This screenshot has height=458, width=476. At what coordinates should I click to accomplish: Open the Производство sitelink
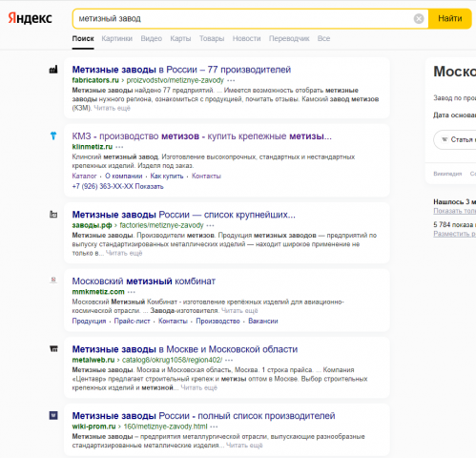tap(217, 321)
